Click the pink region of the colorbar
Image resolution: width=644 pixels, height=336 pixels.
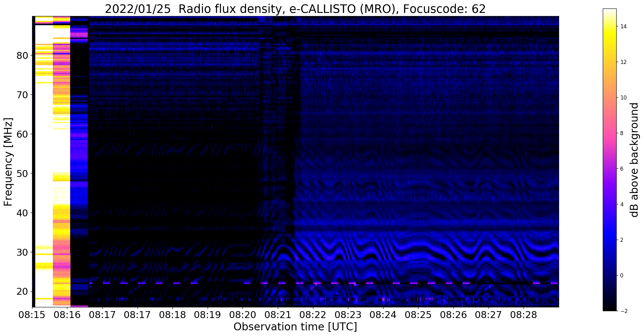point(609,134)
